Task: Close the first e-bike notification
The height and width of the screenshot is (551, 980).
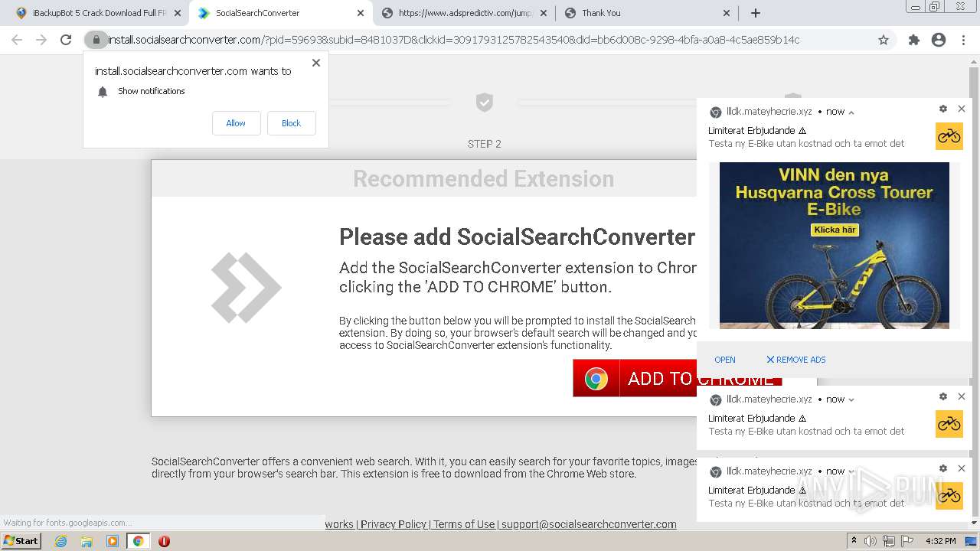Action: [962, 109]
